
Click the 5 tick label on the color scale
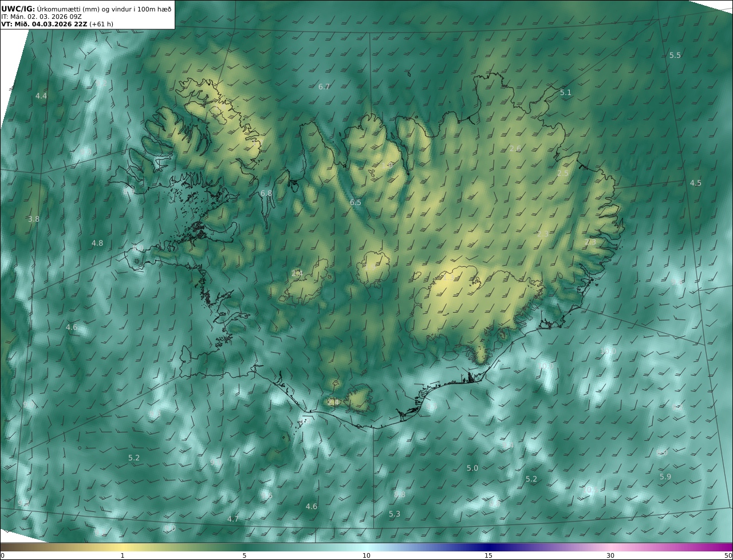[245, 555]
